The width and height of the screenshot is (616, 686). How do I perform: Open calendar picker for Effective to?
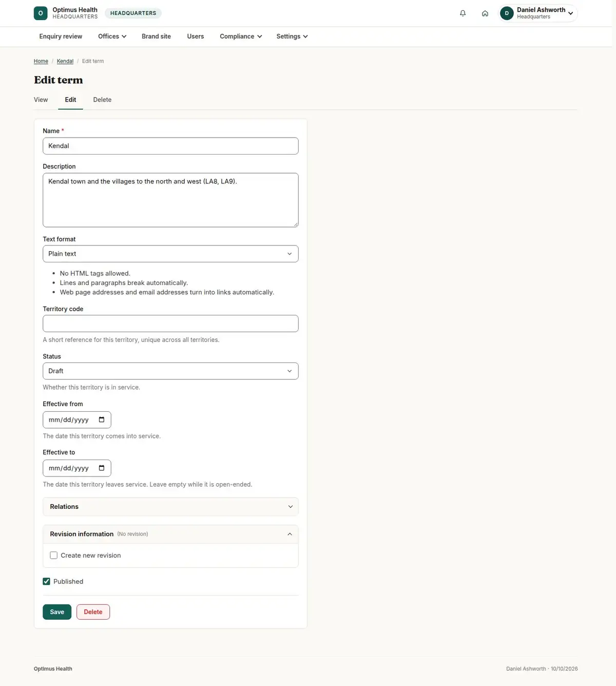click(x=102, y=468)
